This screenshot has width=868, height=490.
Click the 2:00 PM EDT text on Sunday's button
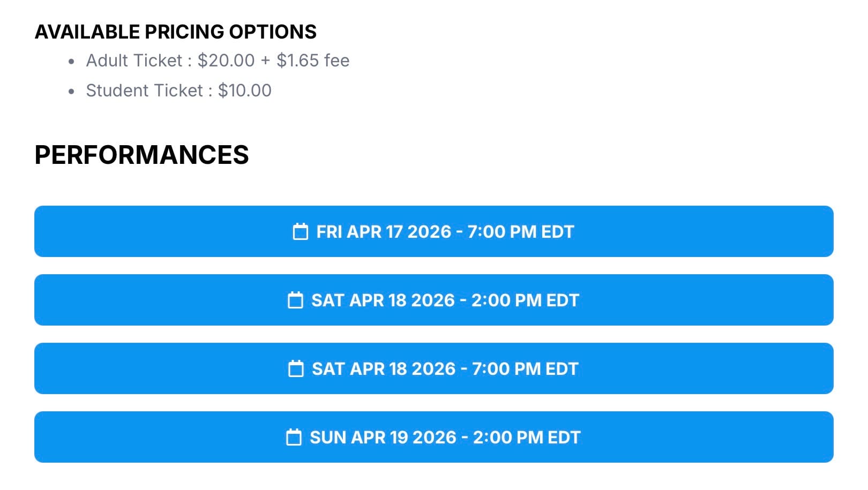tap(526, 438)
